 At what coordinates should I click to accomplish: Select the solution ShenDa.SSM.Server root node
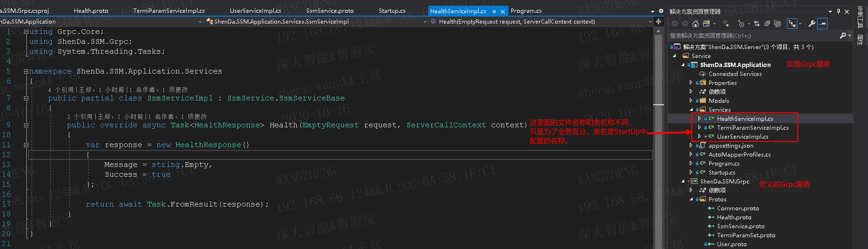748,47
